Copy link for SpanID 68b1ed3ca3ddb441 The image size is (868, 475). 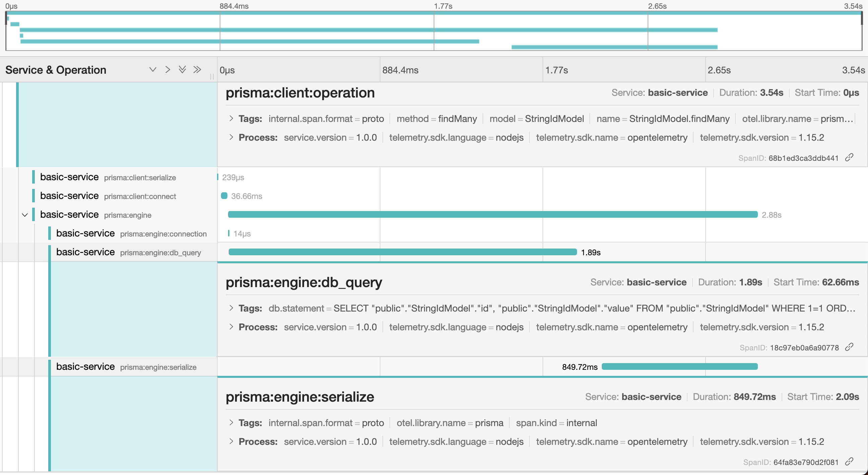[x=850, y=157]
